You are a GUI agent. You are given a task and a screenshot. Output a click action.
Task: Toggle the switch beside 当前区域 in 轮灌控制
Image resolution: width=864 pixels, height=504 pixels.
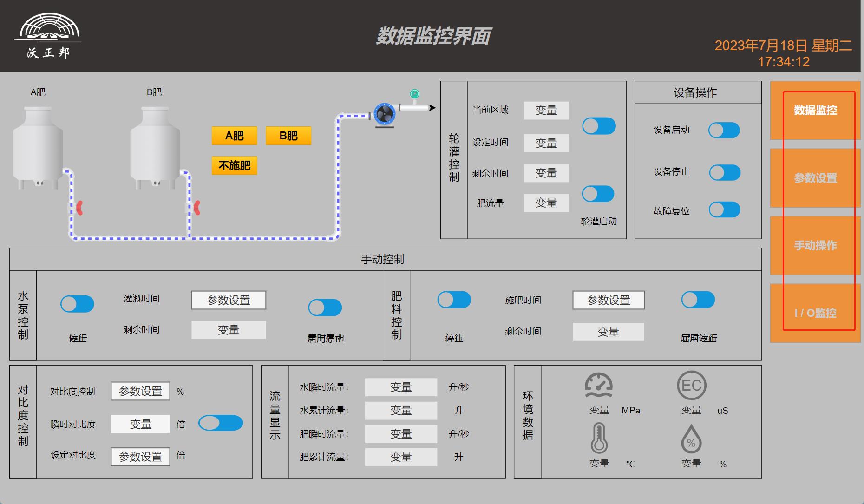(x=599, y=126)
